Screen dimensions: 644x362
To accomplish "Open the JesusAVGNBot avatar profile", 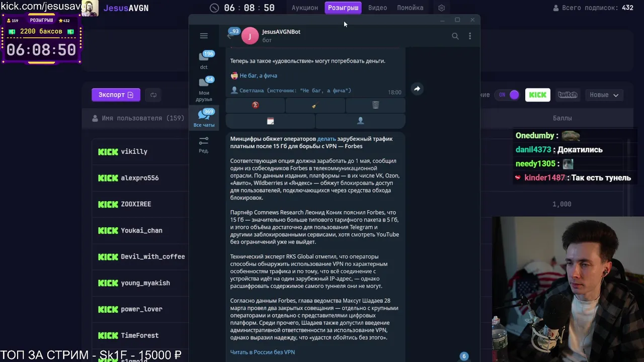I will click(250, 36).
